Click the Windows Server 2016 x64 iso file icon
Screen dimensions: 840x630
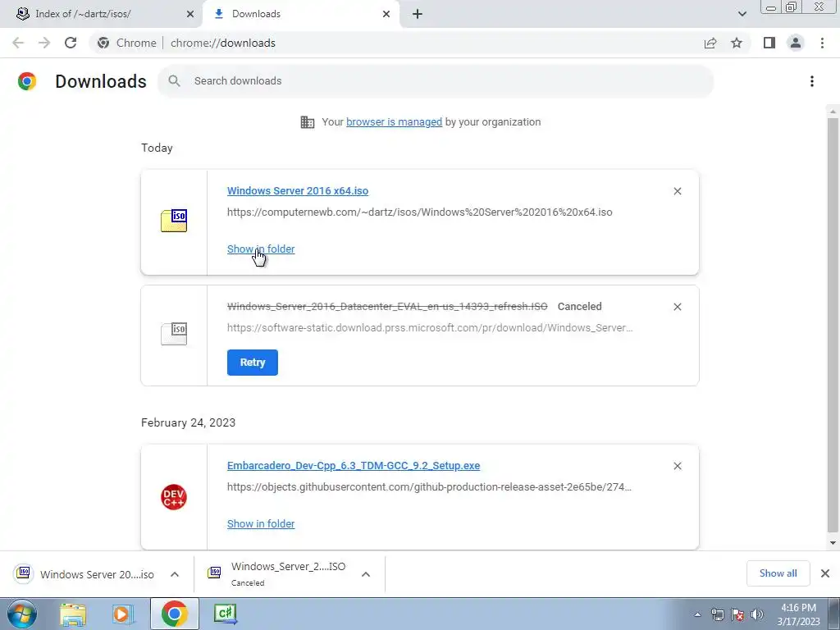pyautogui.click(x=174, y=221)
